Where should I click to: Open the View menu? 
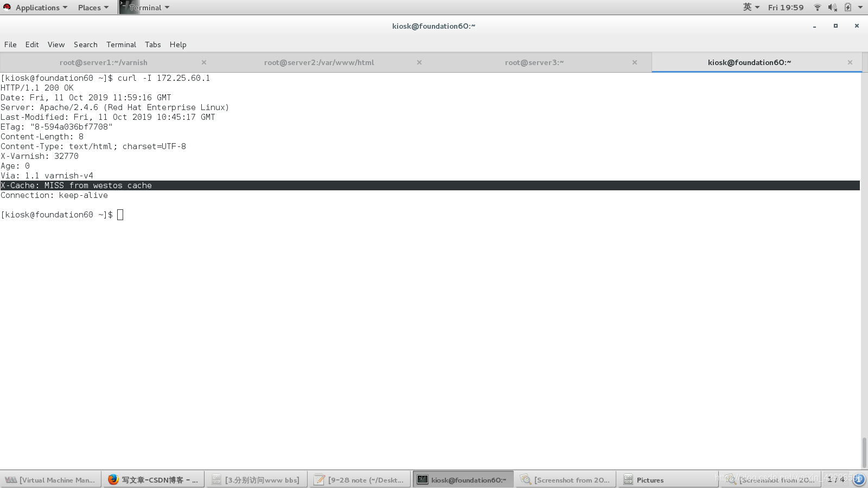click(56, 44)
